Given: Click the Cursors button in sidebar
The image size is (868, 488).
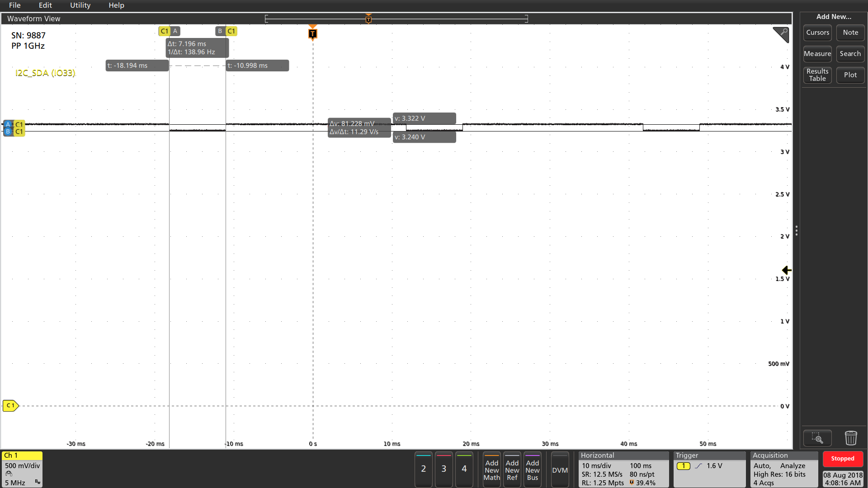Looking at the screenshot, I should (x=817, y=33).
